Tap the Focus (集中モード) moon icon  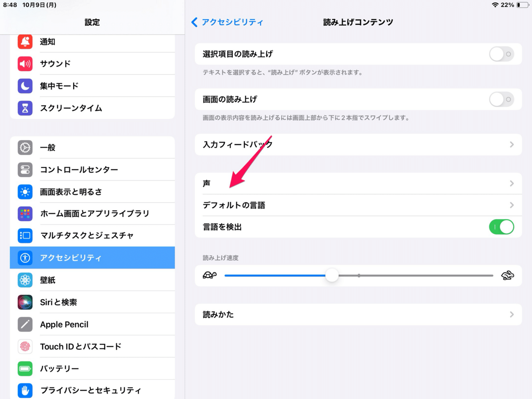point(25,86)
